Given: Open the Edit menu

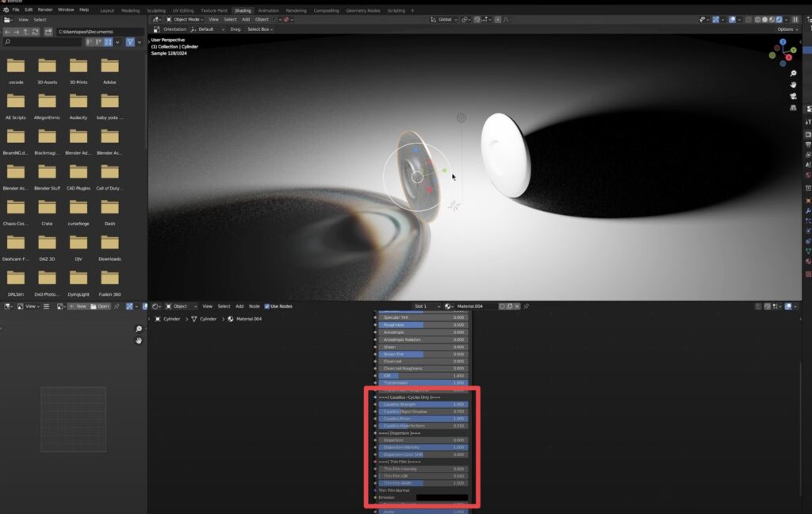Looking at the screenshot, I should [29, 10].
